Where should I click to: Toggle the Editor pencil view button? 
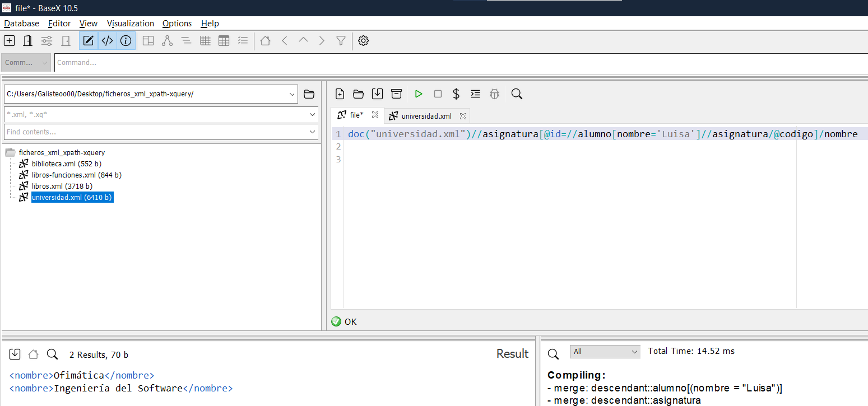pyautogui.click(x=88, y=40)
